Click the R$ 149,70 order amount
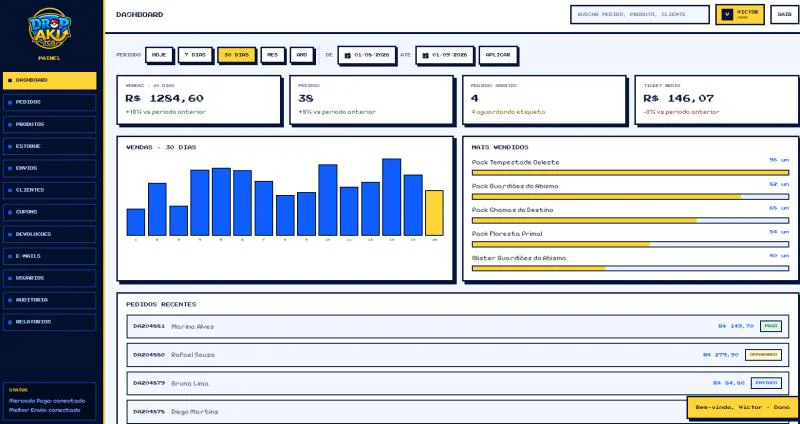This screenshot has width=800, height=424. (735, 326)
